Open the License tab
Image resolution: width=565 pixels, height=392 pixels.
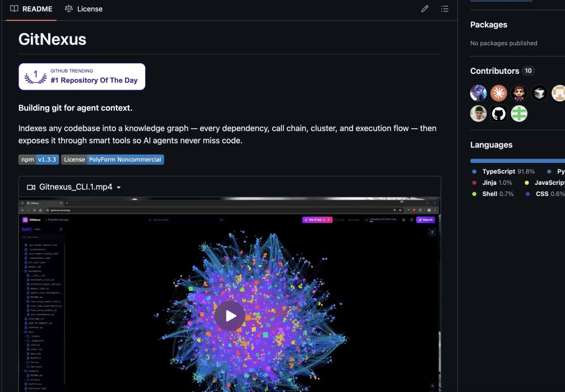(84, 9)
